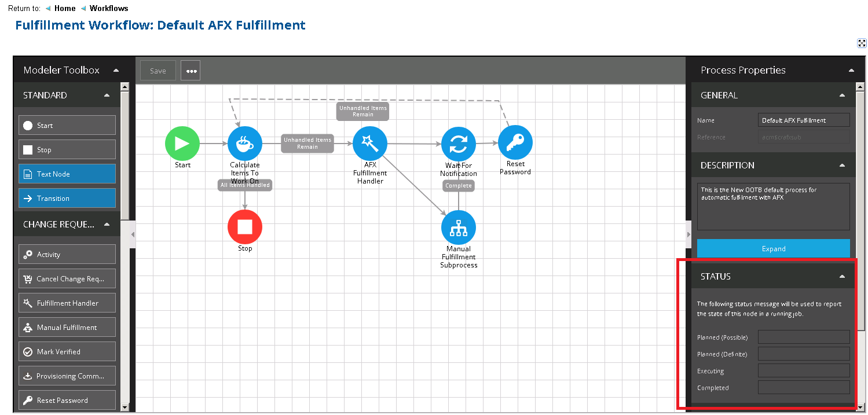The width and height of the screenshot is (868, 415).
Task: Open the more options ellipsis button
Action: click(191, 71)
